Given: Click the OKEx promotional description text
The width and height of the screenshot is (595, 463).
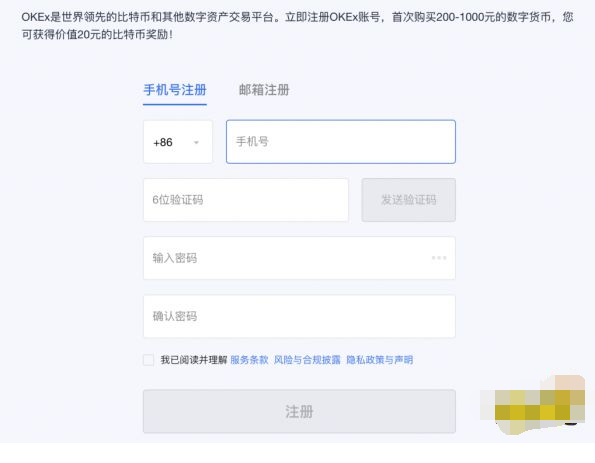Looking at the screenshot, I should click(297, 26).
